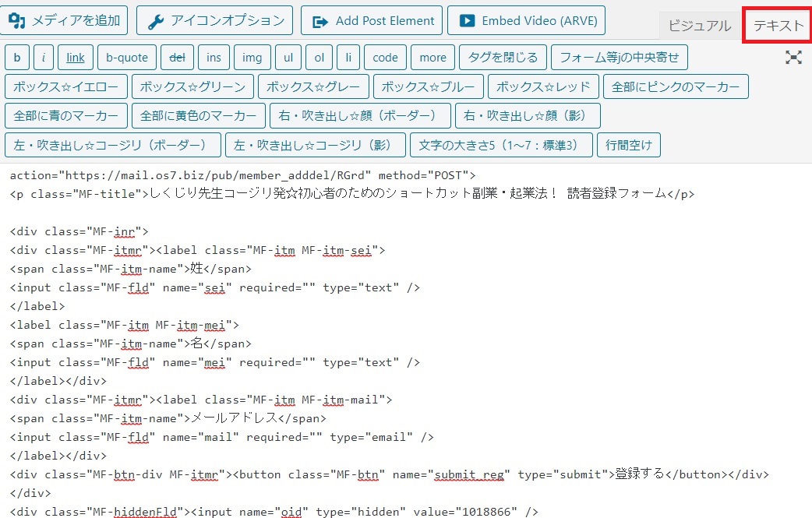The height and width of the screenshot is (518, 812).
Task: Click the label class MF-itm-mei line
Action: pyautogui.click(x=124, y=325)
